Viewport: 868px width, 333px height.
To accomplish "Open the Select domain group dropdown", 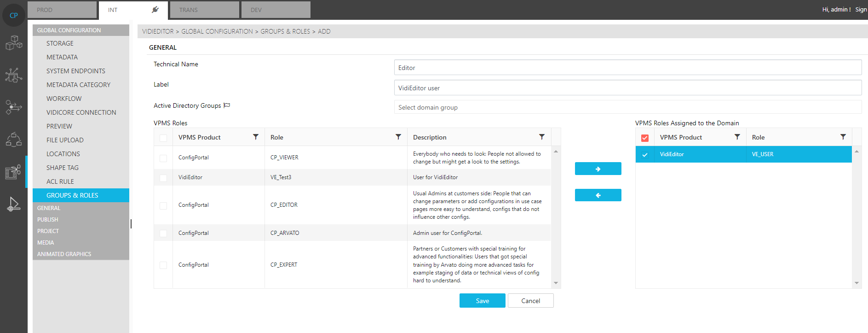I will (x=627, y=107).
